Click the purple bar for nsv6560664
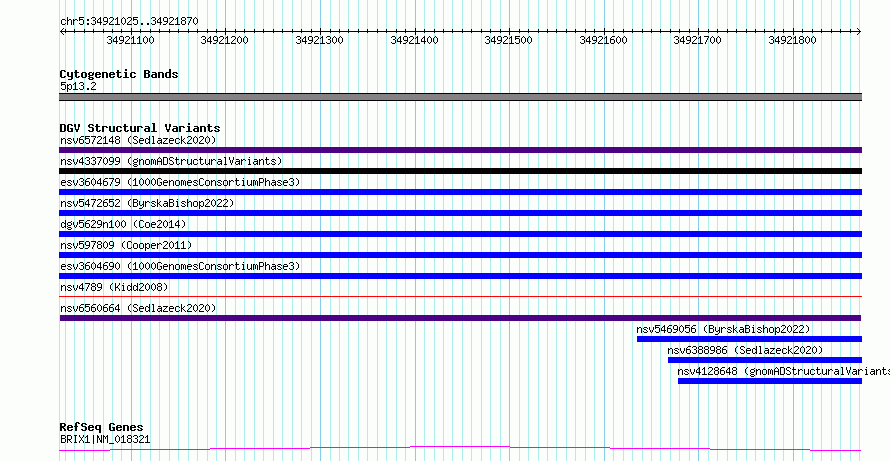 coord(460,318)
